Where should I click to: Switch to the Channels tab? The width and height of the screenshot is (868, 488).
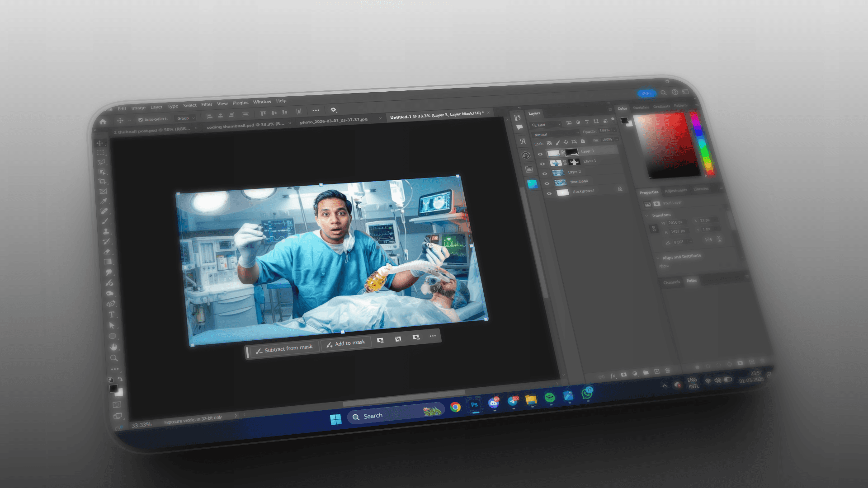[671, 282]
